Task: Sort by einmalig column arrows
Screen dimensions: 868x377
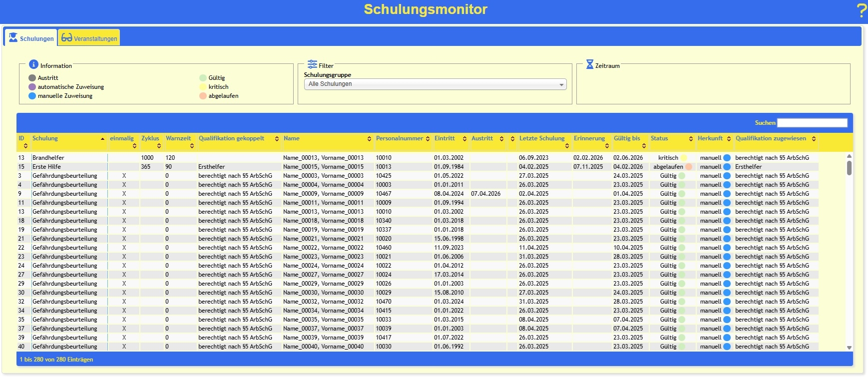Action: coord(134,146)
